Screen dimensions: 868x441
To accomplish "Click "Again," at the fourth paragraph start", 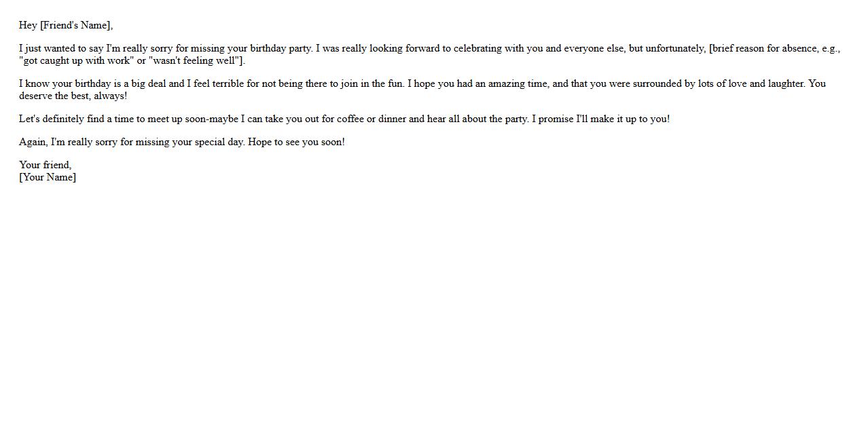I will pyautogui.click(x=34, y=142).
